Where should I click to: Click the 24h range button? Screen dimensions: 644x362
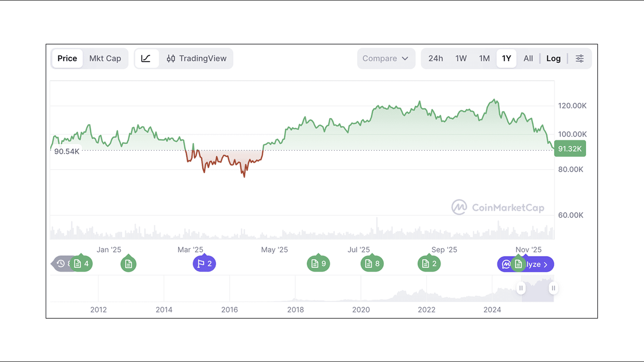(x=435, y=58)
